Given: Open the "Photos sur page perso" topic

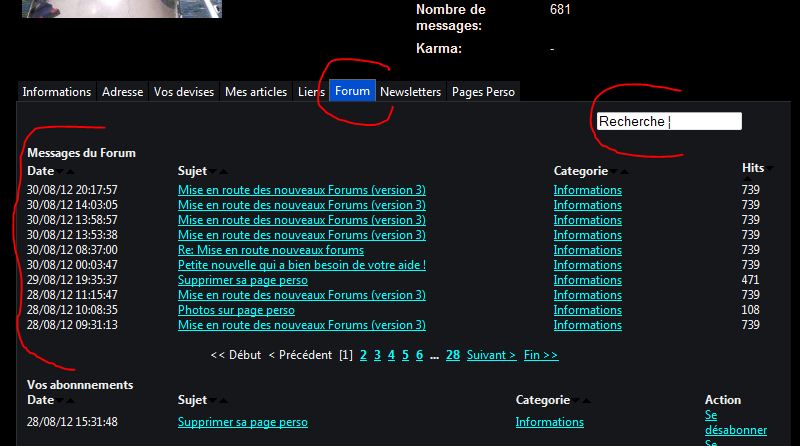Looking at the screenshot, I should [x=236, y=310].
